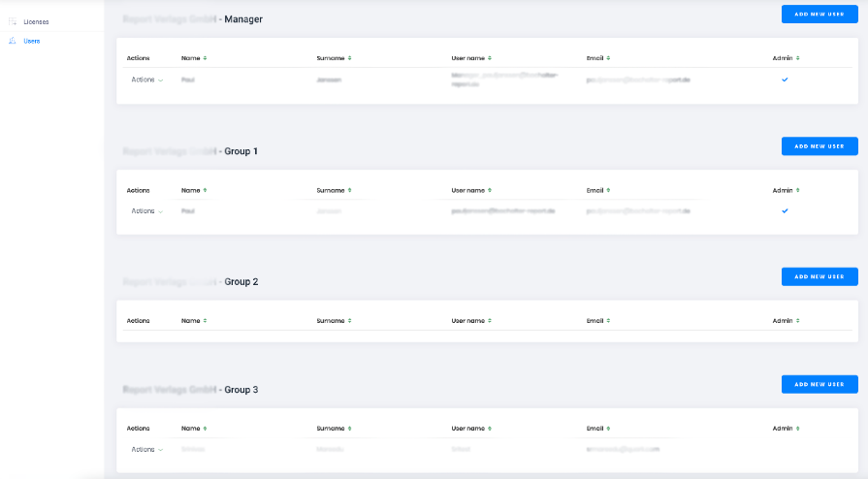This screenshot has height=479, width=868.
Task: Toggle Admin checkmark in Manager table
Action: pos(785,80)
